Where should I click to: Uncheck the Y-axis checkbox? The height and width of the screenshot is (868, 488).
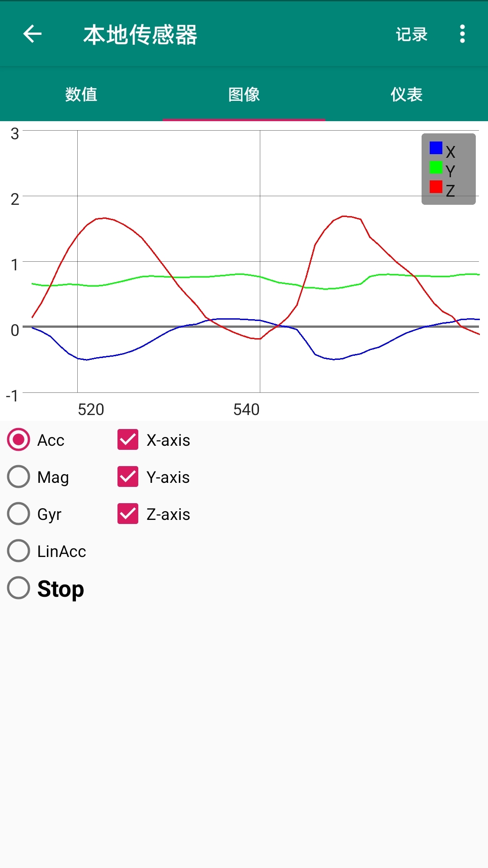(128, 476)
